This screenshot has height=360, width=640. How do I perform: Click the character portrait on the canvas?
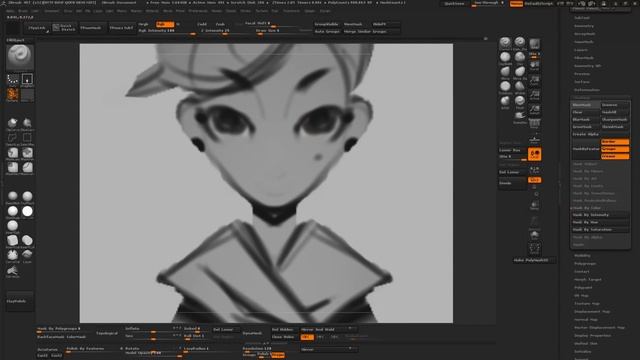click(x=266, y=183)
